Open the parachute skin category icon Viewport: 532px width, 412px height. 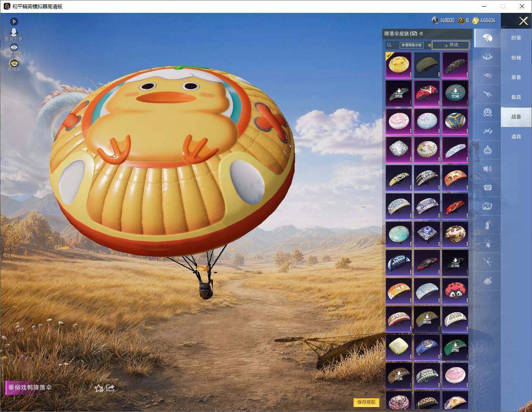pyautogui.click(x=488, y=38)
